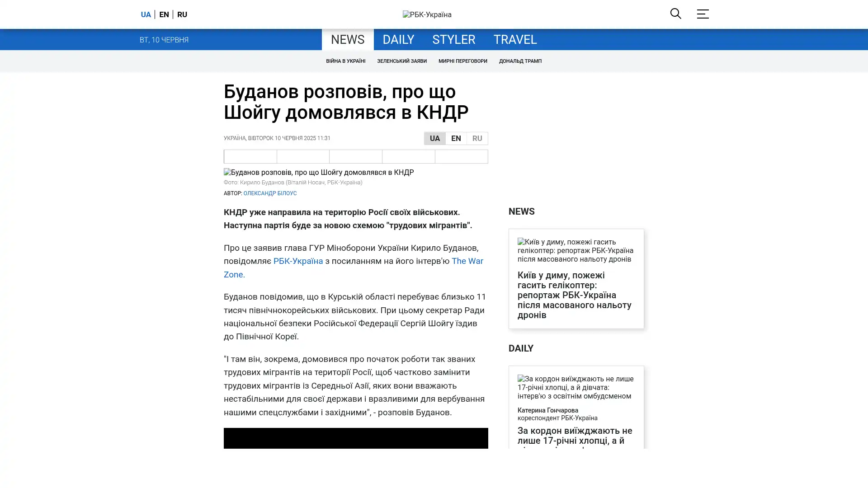This screenshot has width=868, height=488.
Task: Open the DAILY tab
Action: [x=398, y=40]
